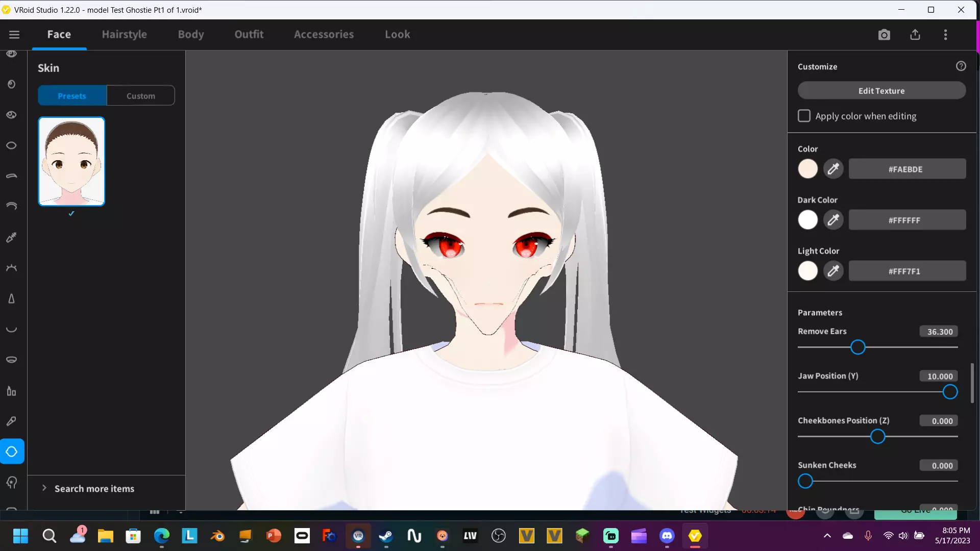Open Blender from the taskbar
The width and height of the screenshot is (980, 551).
[x=217, y=536]
